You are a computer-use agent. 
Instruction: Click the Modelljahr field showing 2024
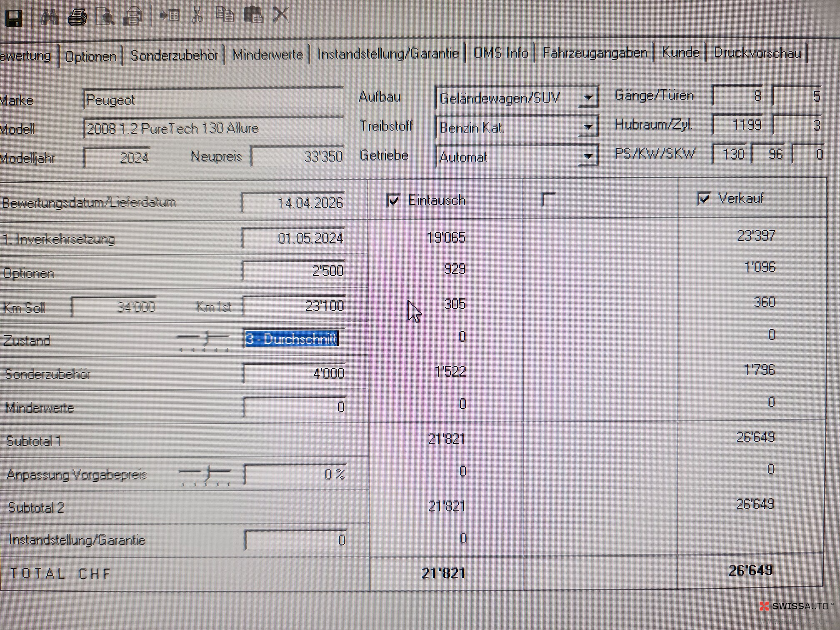coord(117,158)
